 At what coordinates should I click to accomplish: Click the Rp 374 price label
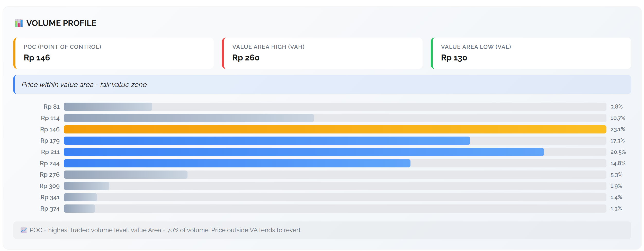tap(50, 209)
